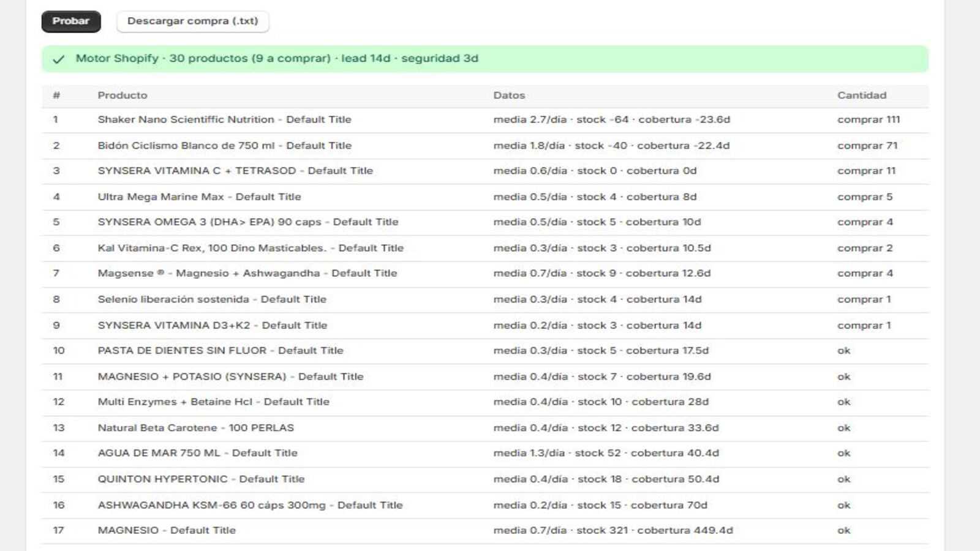980x551 pixels.
Task: Select MAGNESIO - Default Title product
Action: click(x=167, y=531)
